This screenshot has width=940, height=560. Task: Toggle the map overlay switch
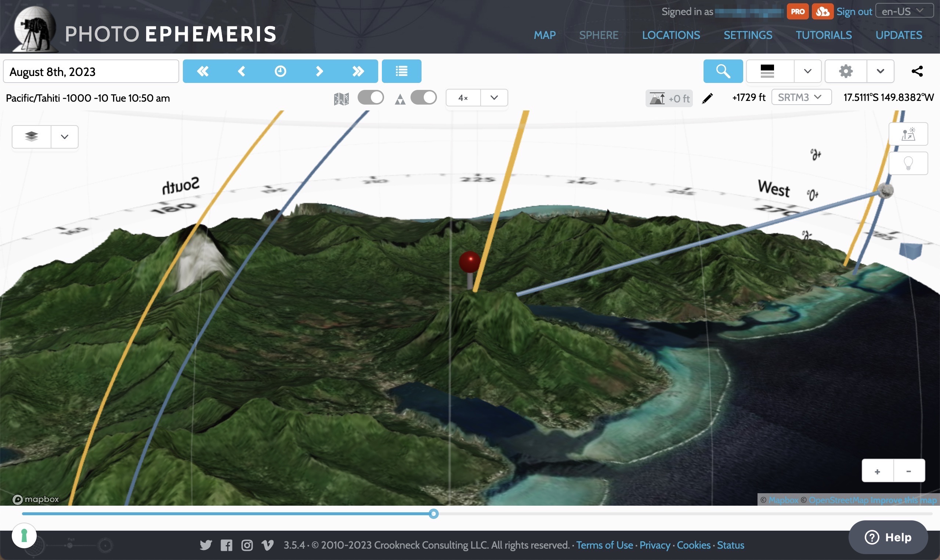tap(370, 98)
